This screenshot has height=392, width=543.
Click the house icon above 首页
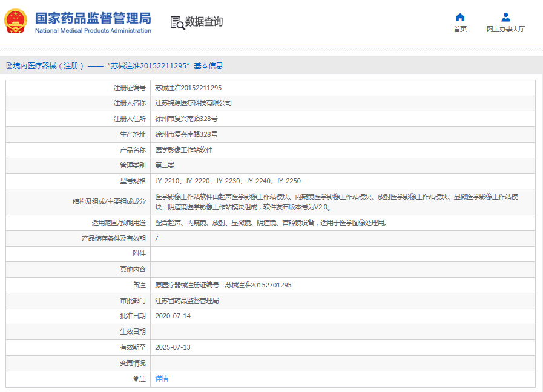coord(460,17)
